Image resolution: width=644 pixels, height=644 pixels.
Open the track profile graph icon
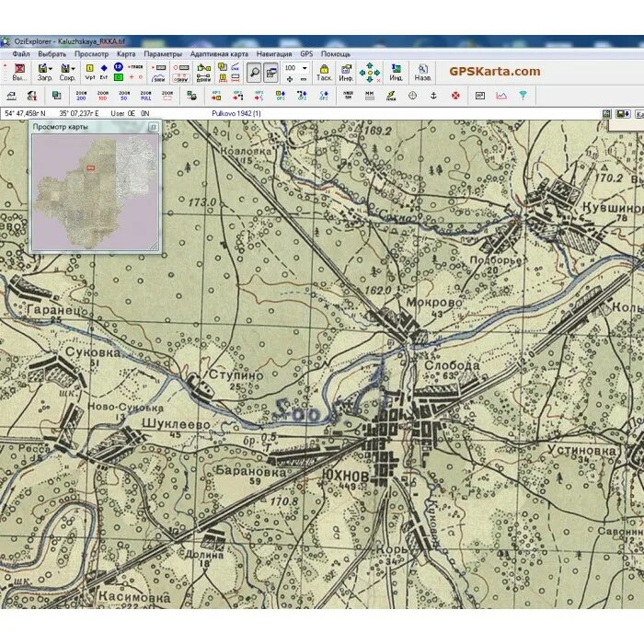click(501, 96)
